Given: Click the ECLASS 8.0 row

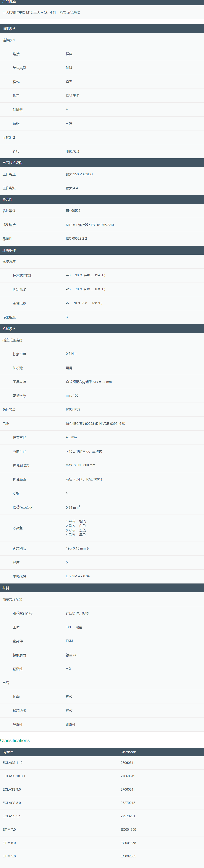Looking at the screenshot, I should tap(12, 803).
